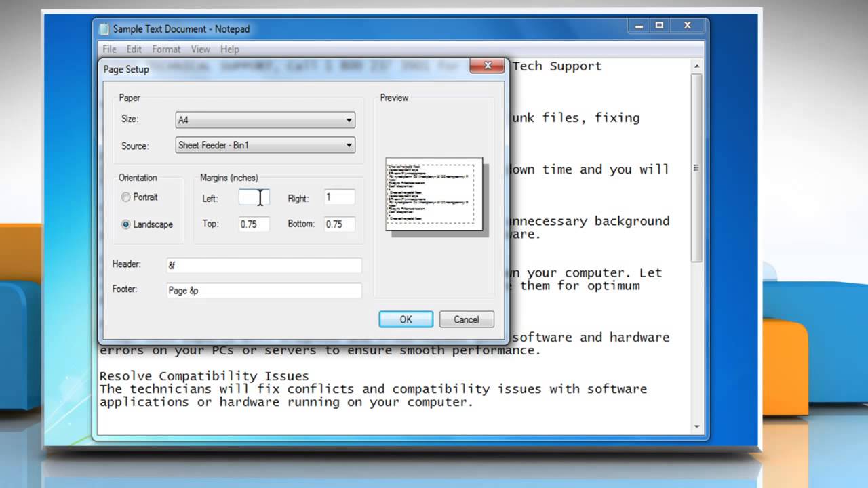Open the Notepad Format menu
The height and width of the screenshot is (488, 868).
pyautogui.click(x=166, y=49)
